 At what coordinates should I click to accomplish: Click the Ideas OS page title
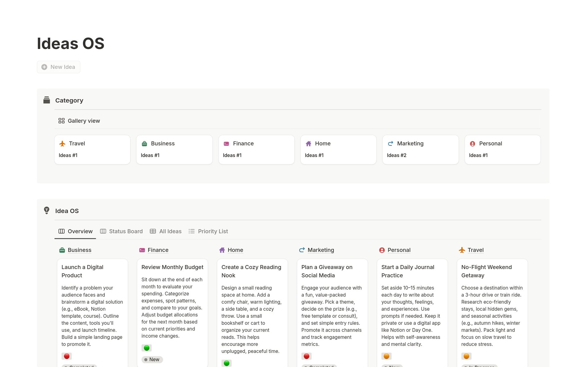pos(71,43)
